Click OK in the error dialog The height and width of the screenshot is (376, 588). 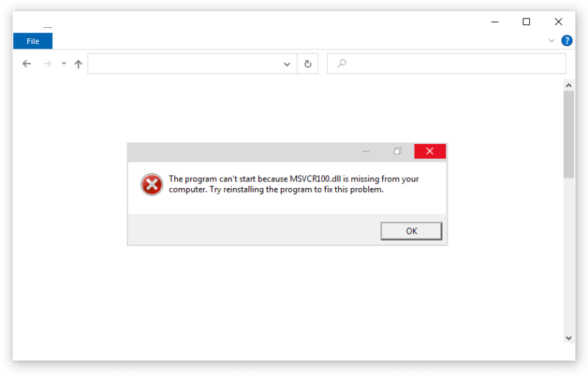pyautogui.click(x=412, y=231)
